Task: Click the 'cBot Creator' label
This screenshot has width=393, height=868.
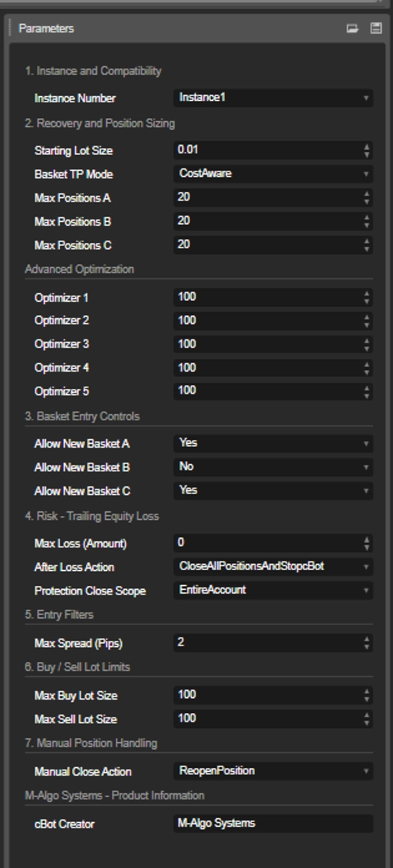Action: click(64, 823)
